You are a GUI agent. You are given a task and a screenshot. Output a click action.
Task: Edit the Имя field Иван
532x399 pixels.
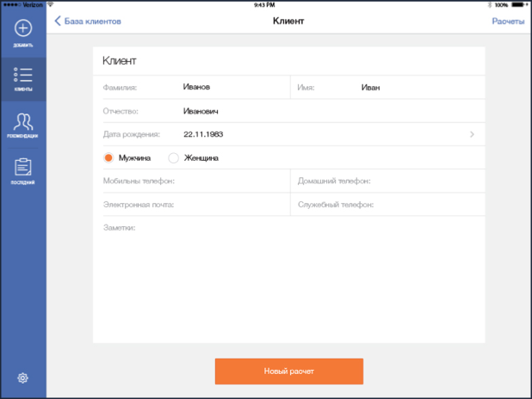(370, 88)
